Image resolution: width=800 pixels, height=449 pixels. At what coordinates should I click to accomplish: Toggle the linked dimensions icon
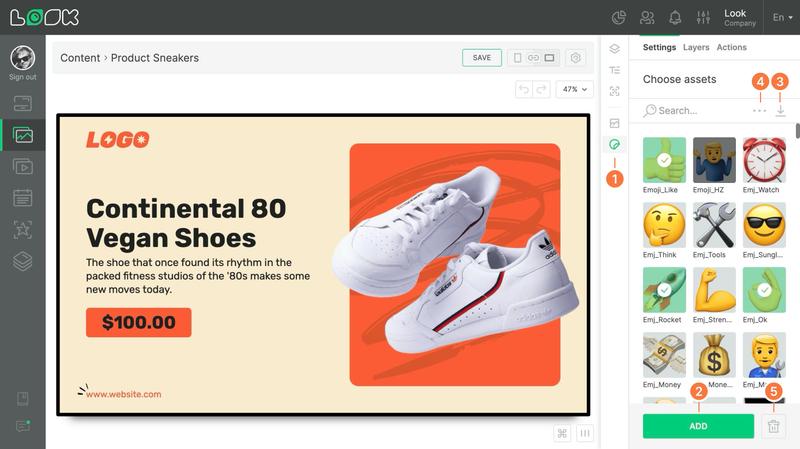pyautogui.click(x=533, y=58)
